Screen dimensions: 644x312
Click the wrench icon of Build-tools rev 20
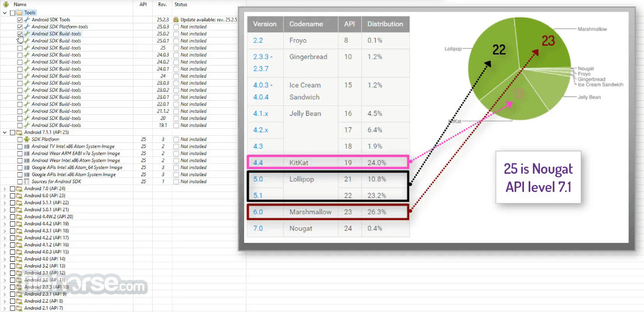27,118
